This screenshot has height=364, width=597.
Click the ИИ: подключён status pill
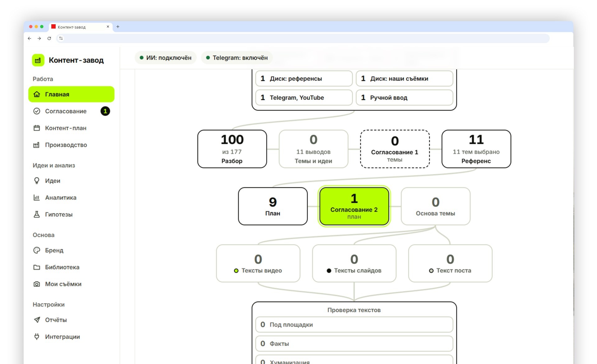tap(165, 58)
